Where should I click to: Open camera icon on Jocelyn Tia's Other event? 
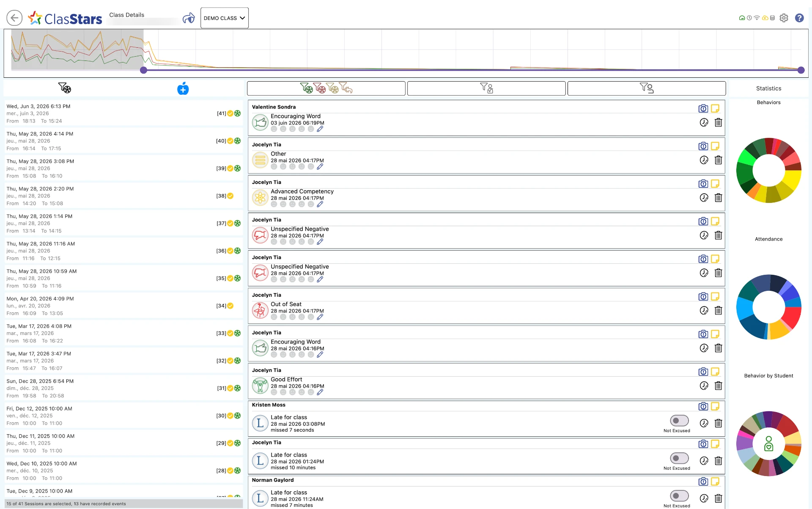tap(703, 146)
